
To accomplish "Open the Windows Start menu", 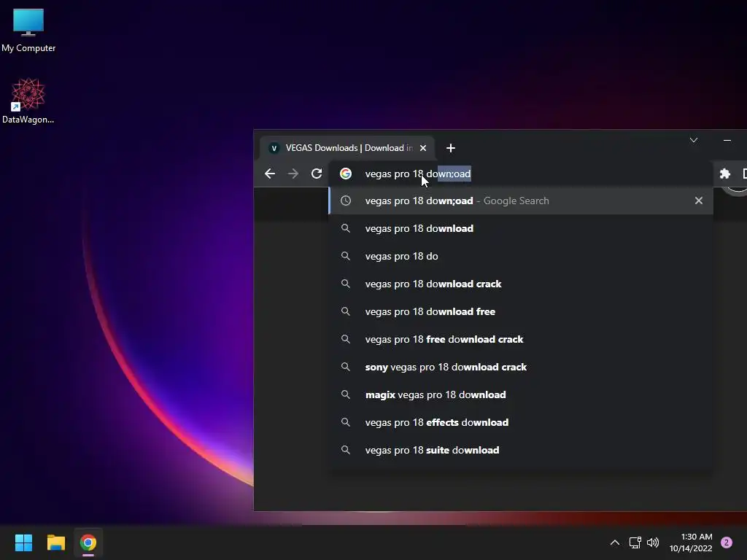I will pos(23,542).
